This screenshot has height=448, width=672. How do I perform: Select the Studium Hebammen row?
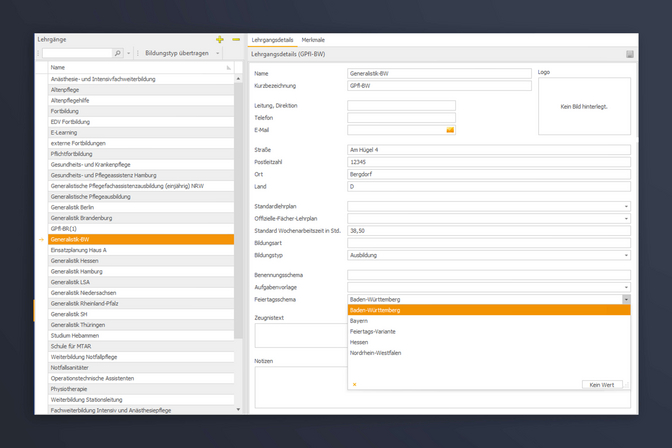point(141,336)
